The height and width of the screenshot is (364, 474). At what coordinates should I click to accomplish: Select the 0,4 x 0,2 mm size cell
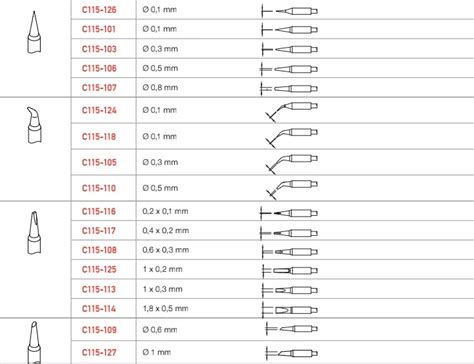[166, 230]
